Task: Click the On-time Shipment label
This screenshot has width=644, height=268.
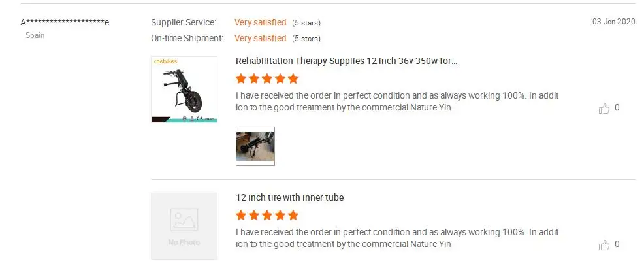Action: click(x=187, y=38)
